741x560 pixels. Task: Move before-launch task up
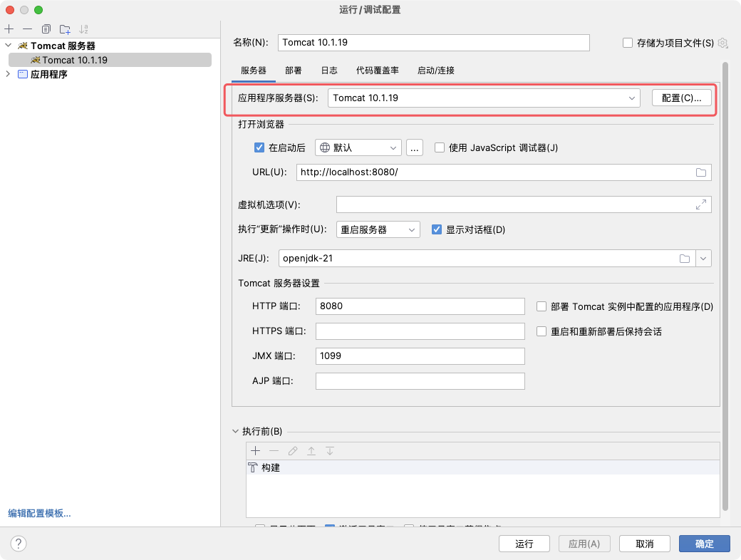click(x=311, y=451)
